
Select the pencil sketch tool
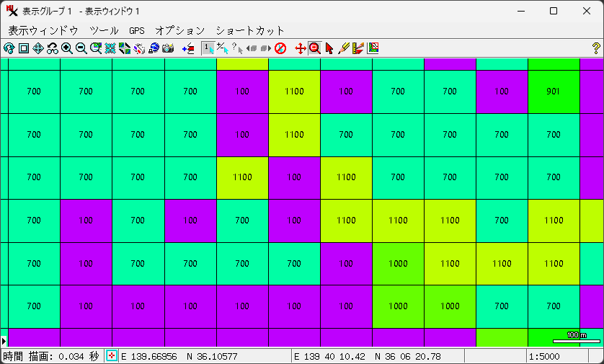344,48
